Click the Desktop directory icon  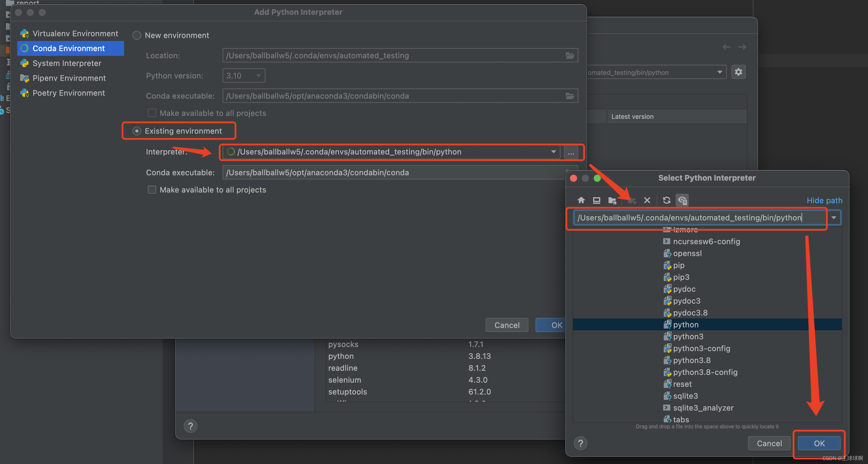pyautogui.click(x=596, y=200)
